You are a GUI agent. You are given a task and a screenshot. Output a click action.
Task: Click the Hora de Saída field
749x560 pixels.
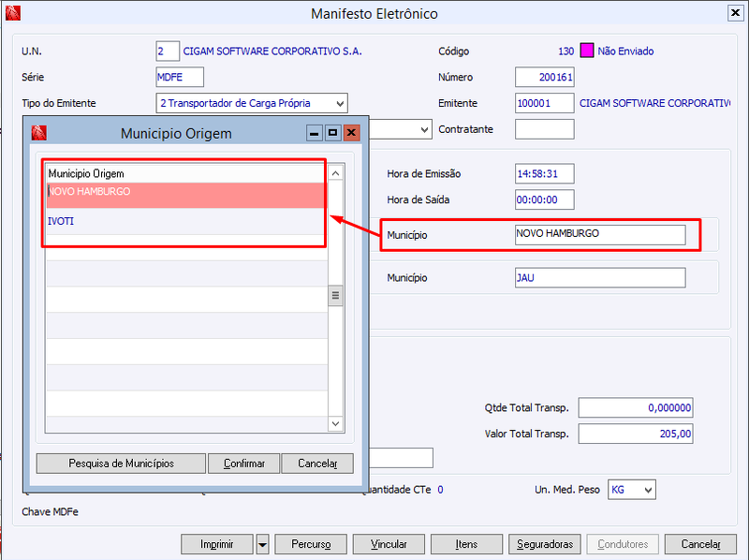pyautogui.click(x=545, y=199)
